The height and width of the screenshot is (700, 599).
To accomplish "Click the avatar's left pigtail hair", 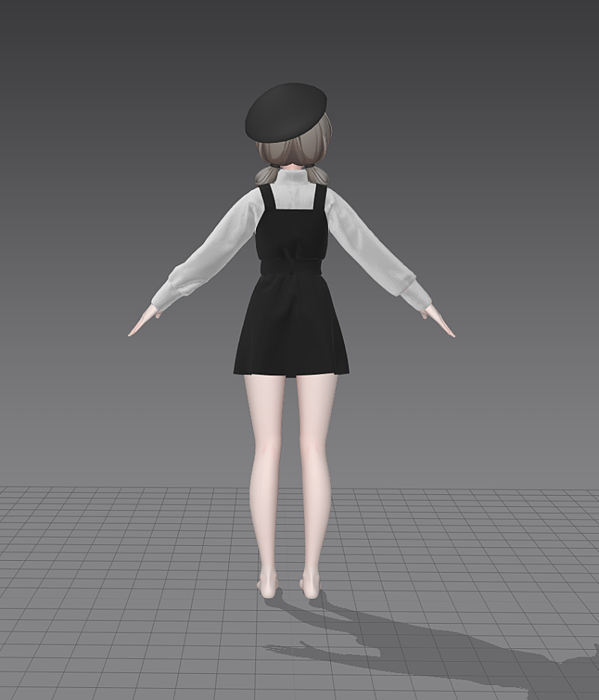I will point(264,177).
